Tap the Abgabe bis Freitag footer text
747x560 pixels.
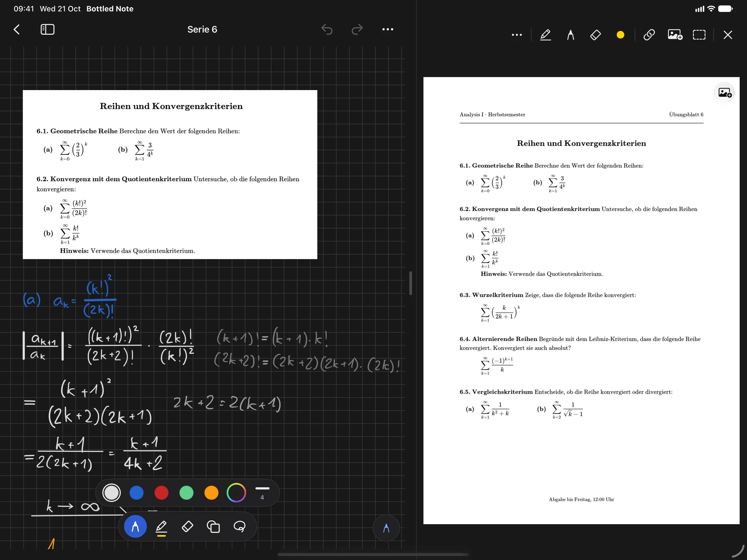pos(581,499)
